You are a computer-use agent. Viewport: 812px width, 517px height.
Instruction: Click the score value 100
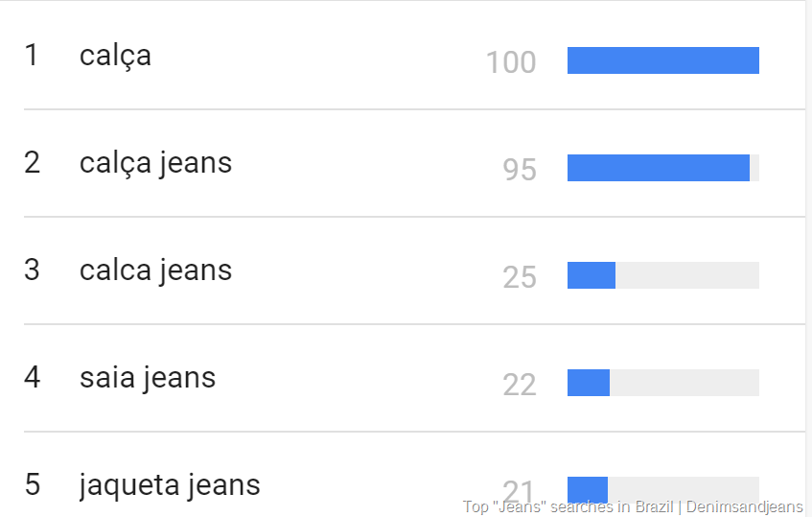(x=511, y=62)
